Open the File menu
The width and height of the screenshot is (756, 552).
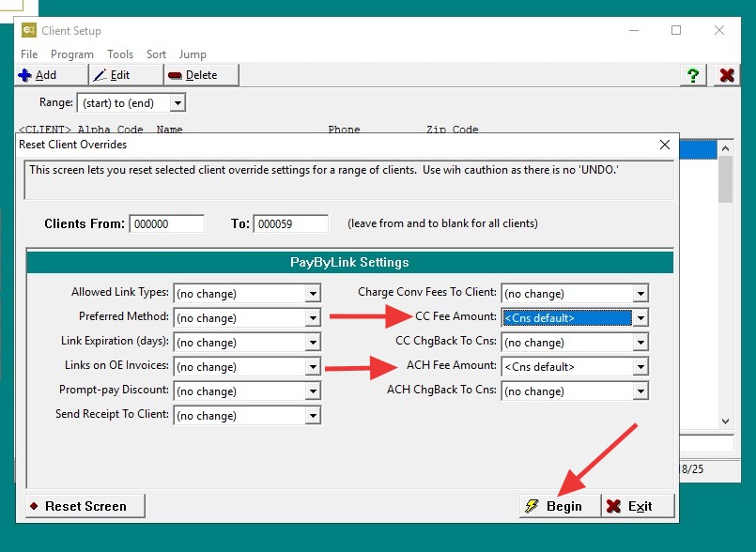click(29, 54)
